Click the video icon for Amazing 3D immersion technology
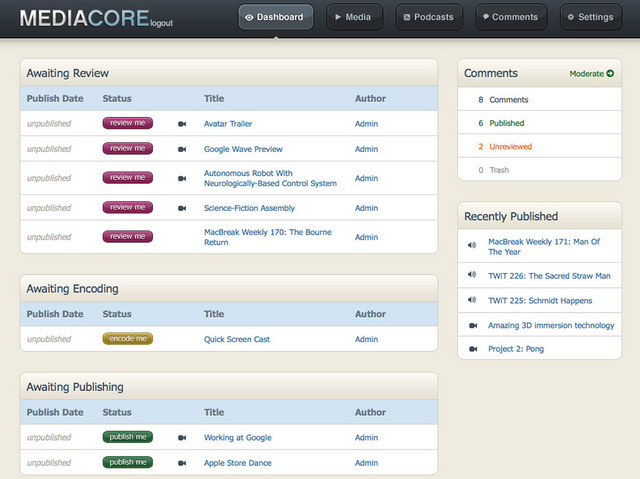 point(473,326)
